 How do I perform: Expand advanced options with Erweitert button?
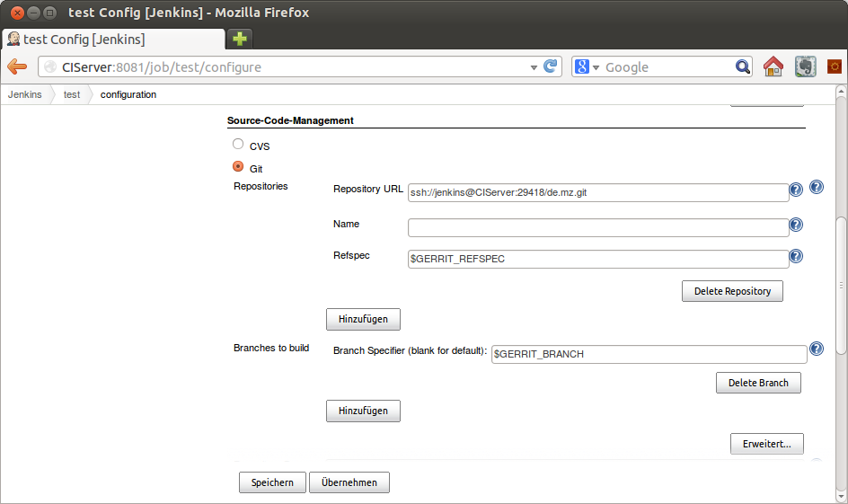766,444
